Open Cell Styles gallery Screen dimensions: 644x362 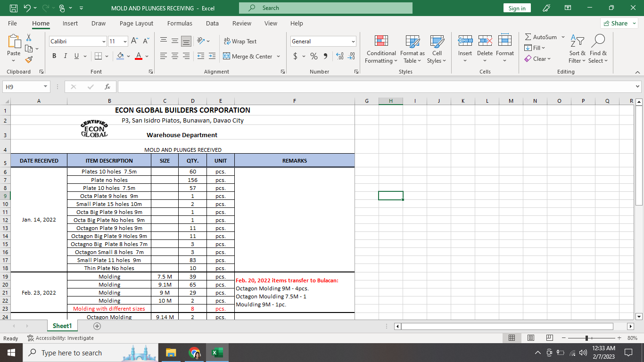(437, 49)
